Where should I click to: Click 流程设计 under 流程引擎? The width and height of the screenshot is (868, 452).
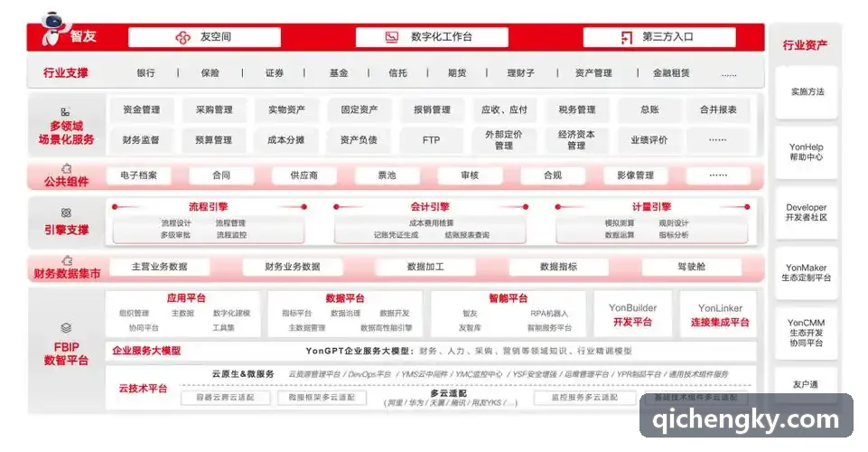[x=176, y=222]
